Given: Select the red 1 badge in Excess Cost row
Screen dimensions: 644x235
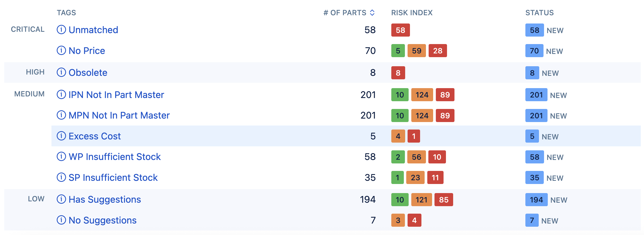Looking at the screenshot, I should click(414, 136).
